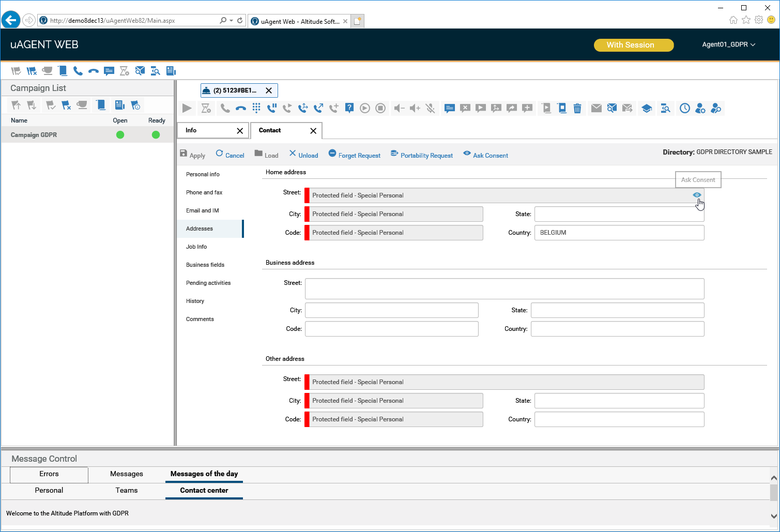Click the Business address Street field
This screenshot has height=532, width=780.
tap(504, 288)
